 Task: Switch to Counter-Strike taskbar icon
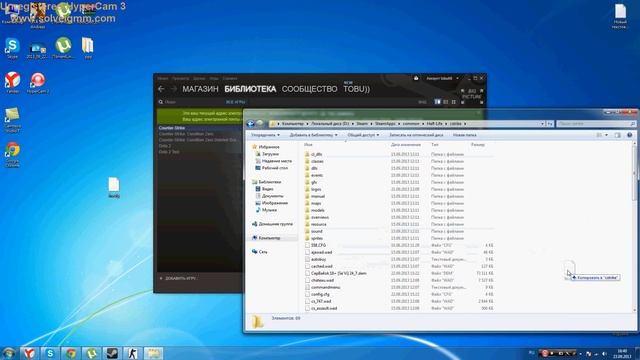(x=133, y=353)
